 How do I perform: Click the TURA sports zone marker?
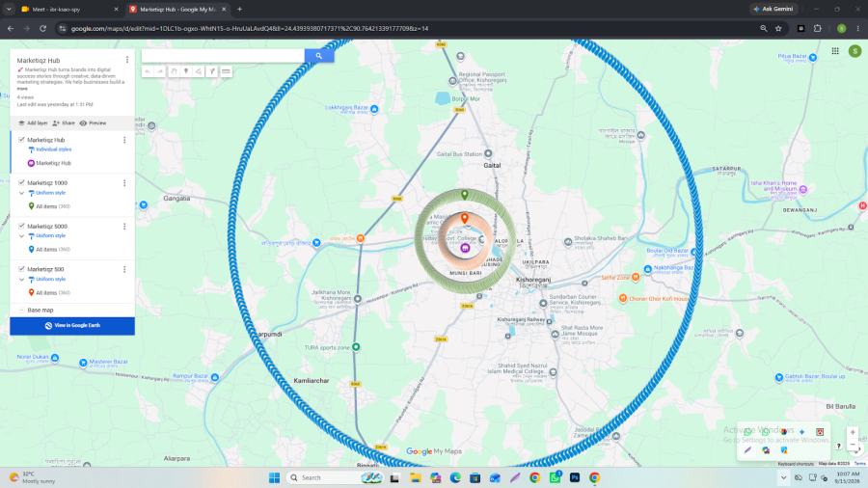click(x=356, y=347)
